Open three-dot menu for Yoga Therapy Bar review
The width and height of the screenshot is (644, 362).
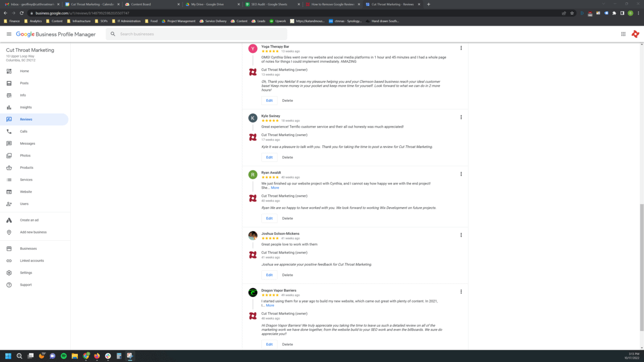pyautogui.click(x=461, y=48)
